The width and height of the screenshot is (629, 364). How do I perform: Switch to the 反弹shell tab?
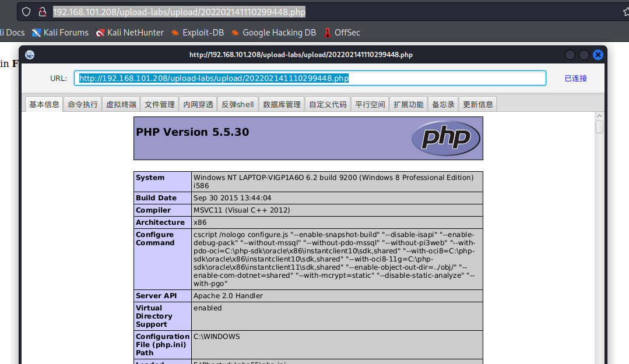(238, 105)
